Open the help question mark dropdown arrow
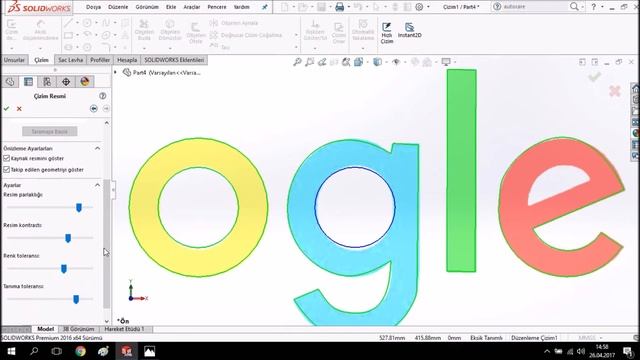This screenshot has height=360, width=640. tap(602, 7)
